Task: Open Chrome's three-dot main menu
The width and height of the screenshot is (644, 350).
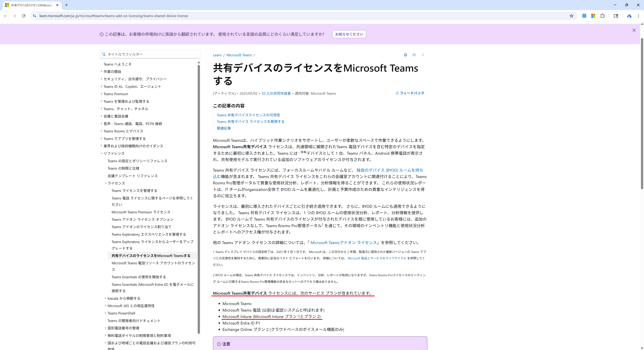Action: click(638, 16)
